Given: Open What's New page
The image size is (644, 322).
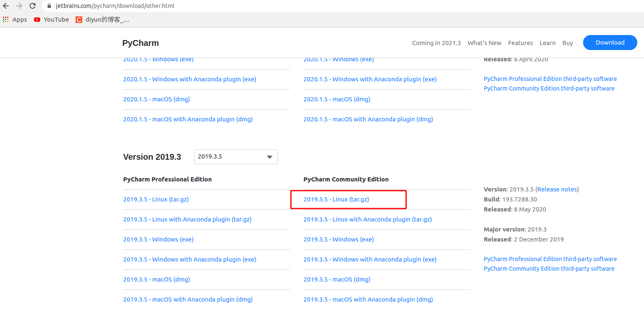Looking at the screenshot, I should coord(484,43).
